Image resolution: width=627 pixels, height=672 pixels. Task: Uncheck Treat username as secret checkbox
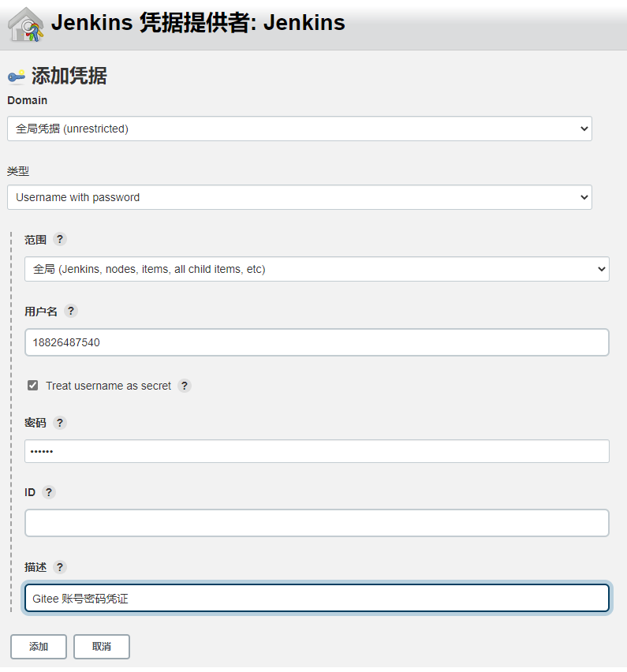click(33, 386)
